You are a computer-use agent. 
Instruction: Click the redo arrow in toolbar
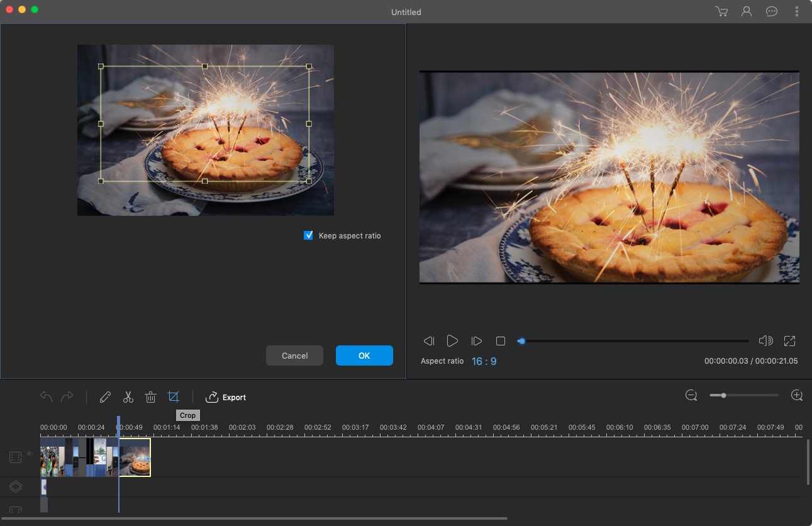pos(67,396)
